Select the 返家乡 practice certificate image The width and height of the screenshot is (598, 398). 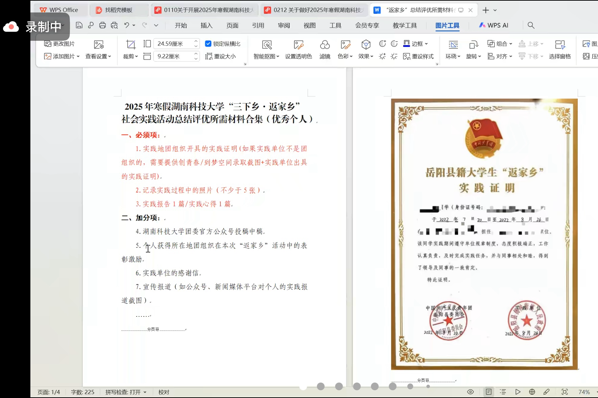click(484, 234)
